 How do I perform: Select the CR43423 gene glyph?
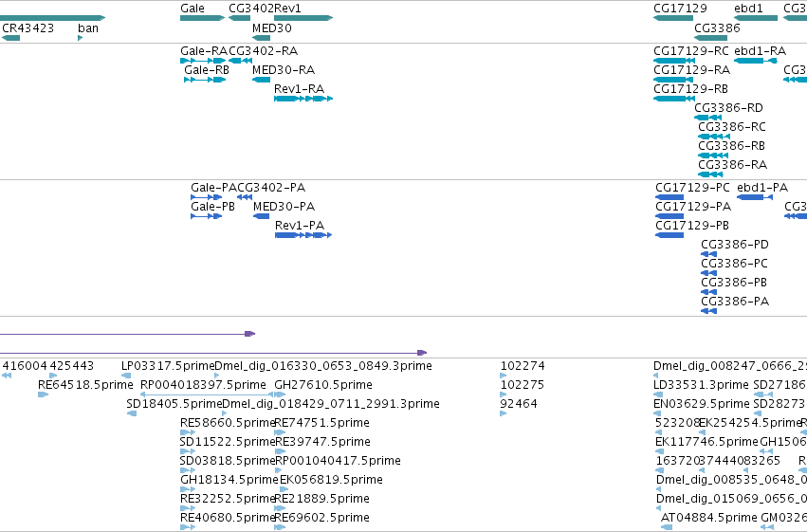(10, 38)
